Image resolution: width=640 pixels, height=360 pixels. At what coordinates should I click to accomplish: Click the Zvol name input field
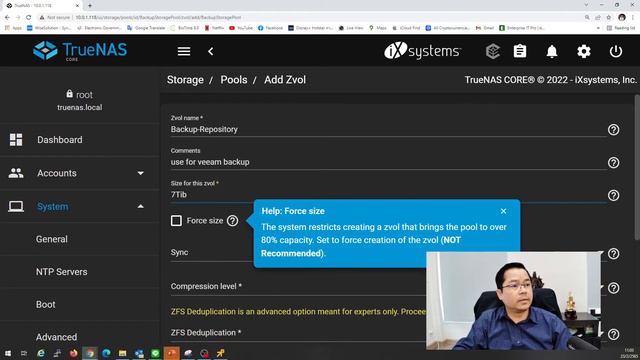tap(388, 129)
